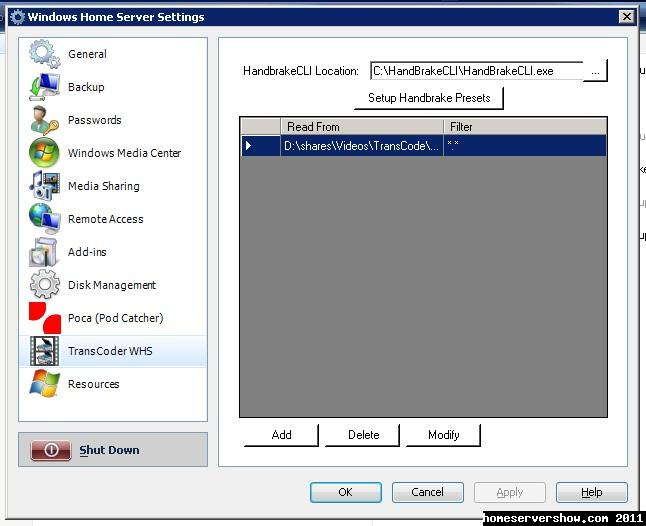This screenshot has height=526, width=646.
Task: Close the Windows Home Server Settings dialog
Action: click(627, 16)
